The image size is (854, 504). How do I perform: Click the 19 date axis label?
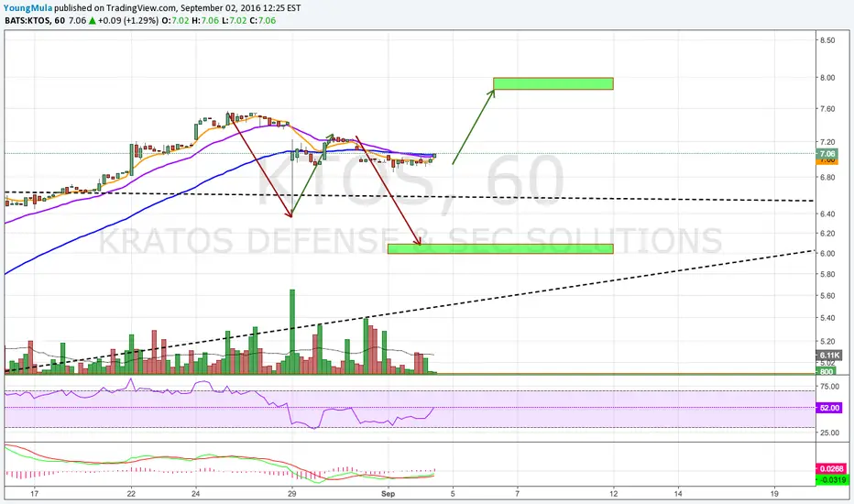point(774,494)
